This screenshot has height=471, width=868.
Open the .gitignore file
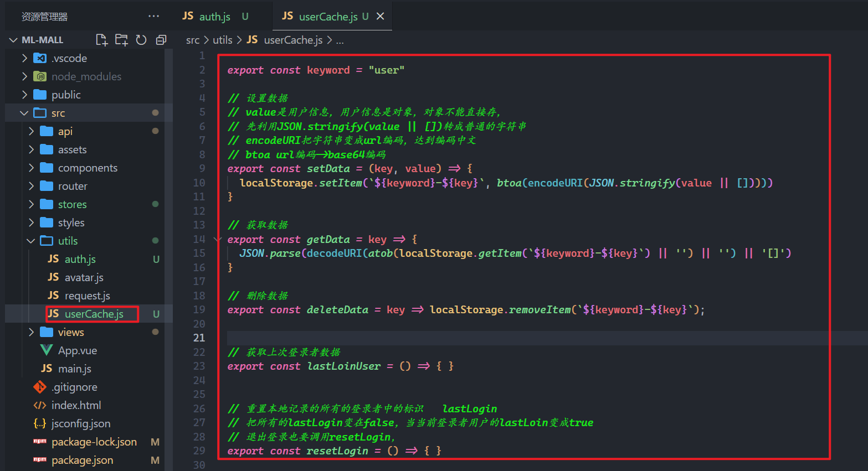coord(74,387)
